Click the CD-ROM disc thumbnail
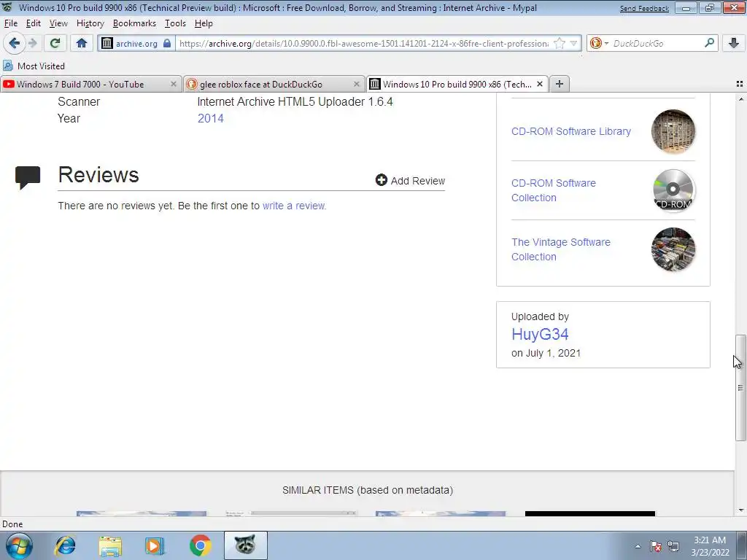Screen dimensions: 747x560 coord(673,190)
